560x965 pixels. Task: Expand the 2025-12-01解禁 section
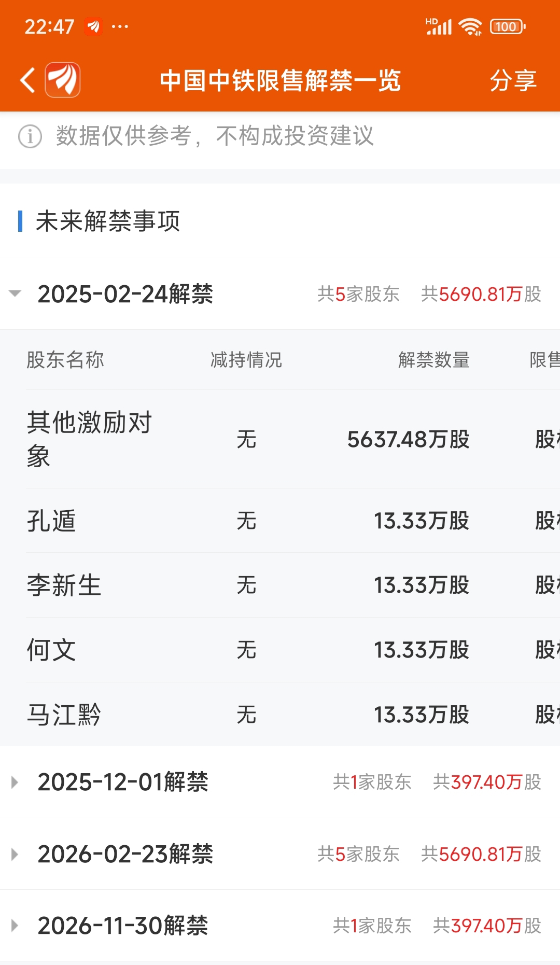(280, 781)
